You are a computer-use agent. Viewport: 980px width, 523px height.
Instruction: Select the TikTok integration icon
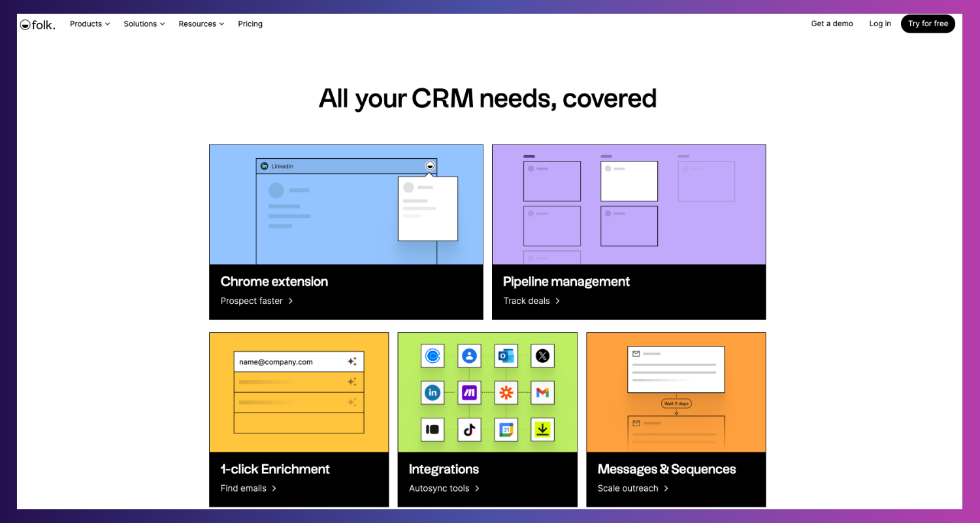tap(469, 430)
